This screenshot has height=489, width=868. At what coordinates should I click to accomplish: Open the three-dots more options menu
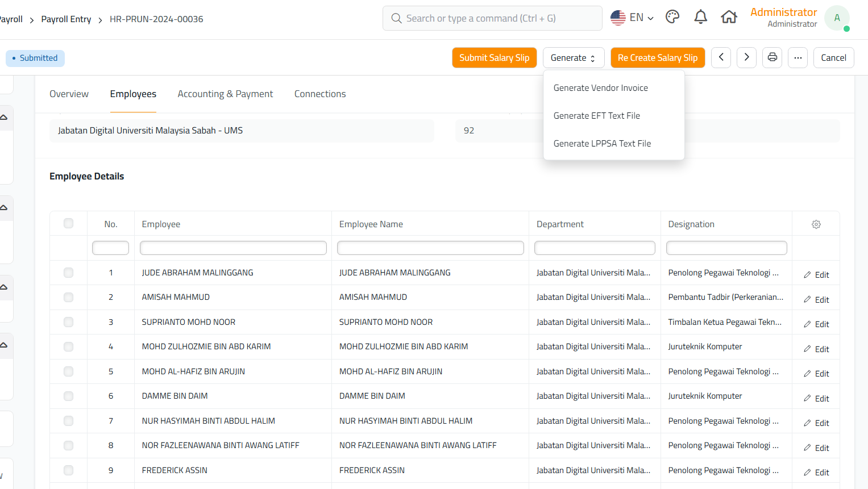(798, 57)
